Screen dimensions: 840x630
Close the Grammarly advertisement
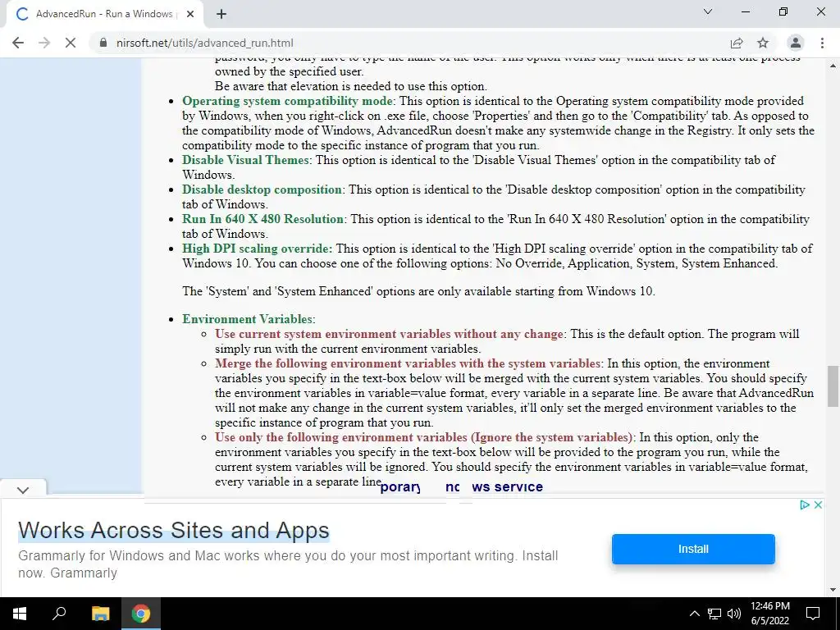click(x=818, y=504)
